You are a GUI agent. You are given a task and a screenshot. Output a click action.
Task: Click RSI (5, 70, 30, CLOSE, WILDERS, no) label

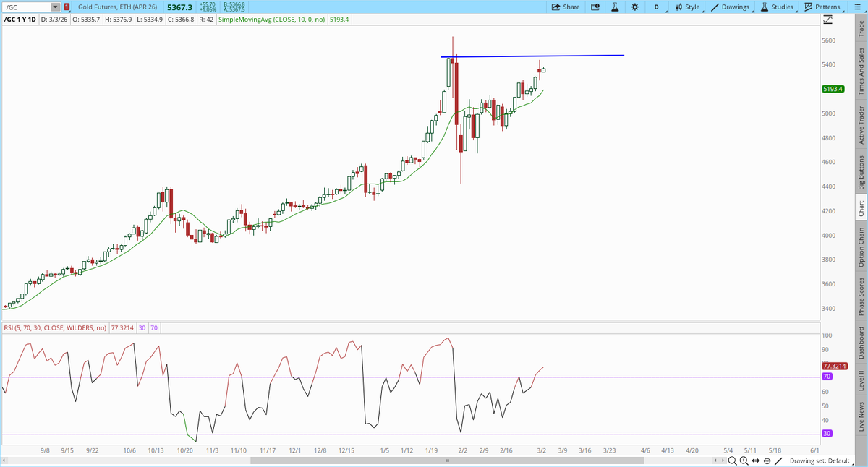point(55,327)
